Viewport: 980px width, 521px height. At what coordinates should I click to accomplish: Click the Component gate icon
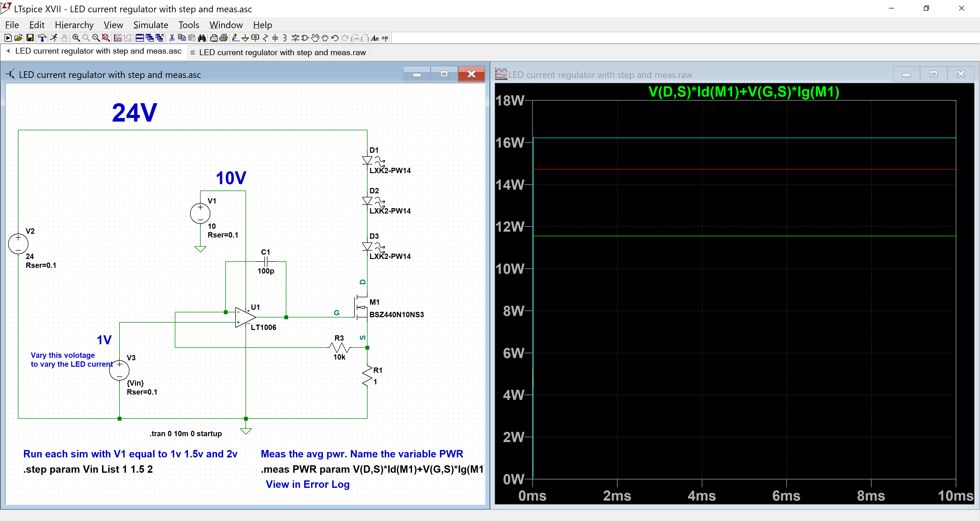click(305, 38)
